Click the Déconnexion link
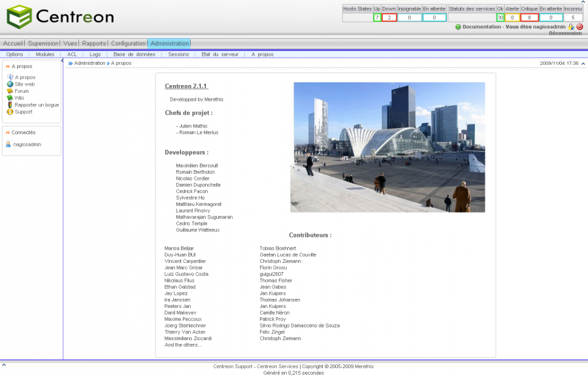 565,33
